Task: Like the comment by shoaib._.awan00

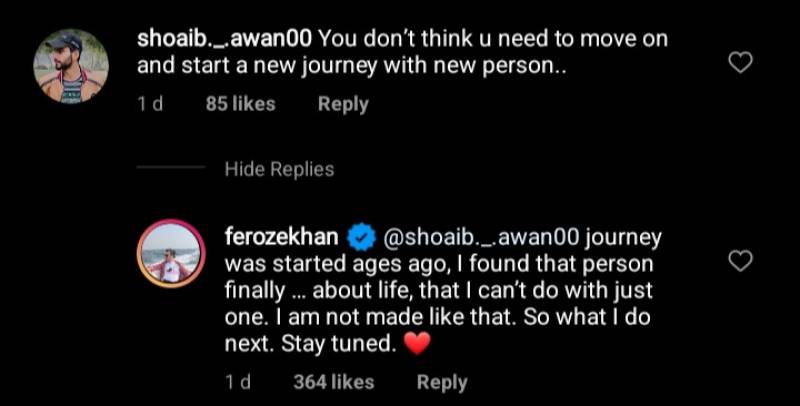Action: click(x=739, y=64)
